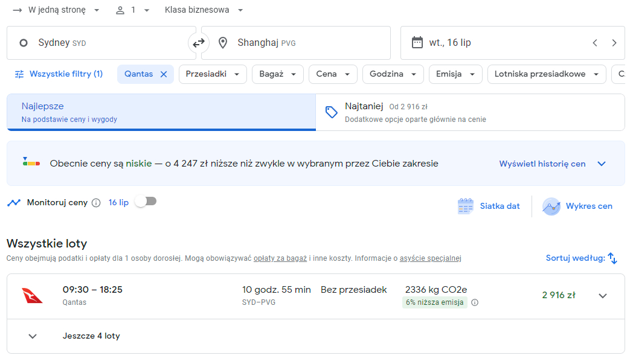Remove the Qantas filter chip

point(164,74)
